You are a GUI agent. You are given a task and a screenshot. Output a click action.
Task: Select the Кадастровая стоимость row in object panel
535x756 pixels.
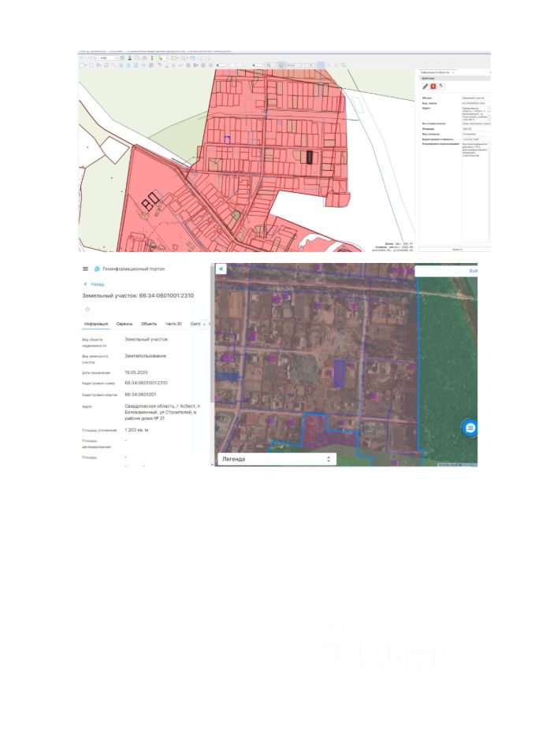[x=455, y=139]
